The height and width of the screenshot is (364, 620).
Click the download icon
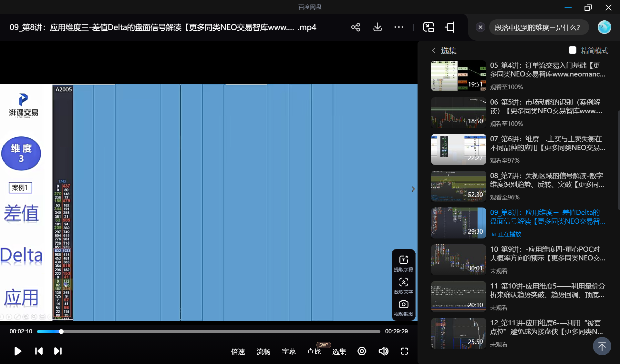tap(377, 27)
